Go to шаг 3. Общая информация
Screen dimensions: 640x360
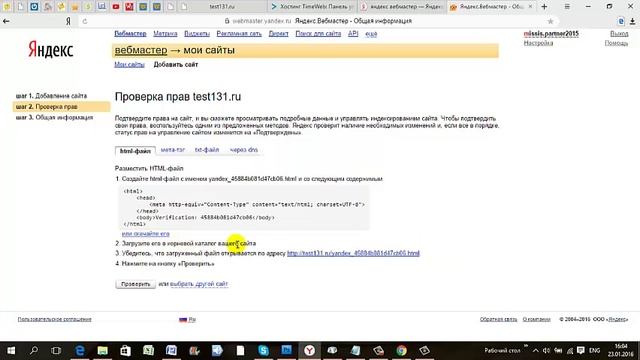click(x=54, y=118)
